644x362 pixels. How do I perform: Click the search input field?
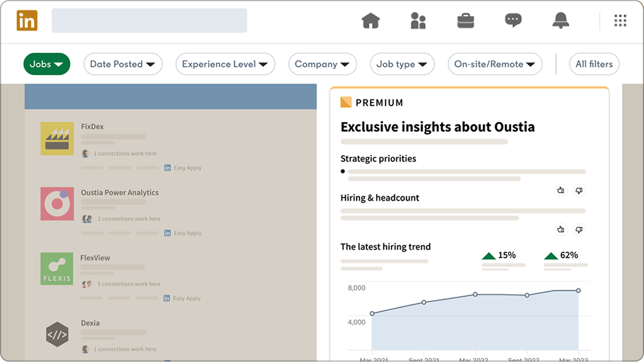150,20
